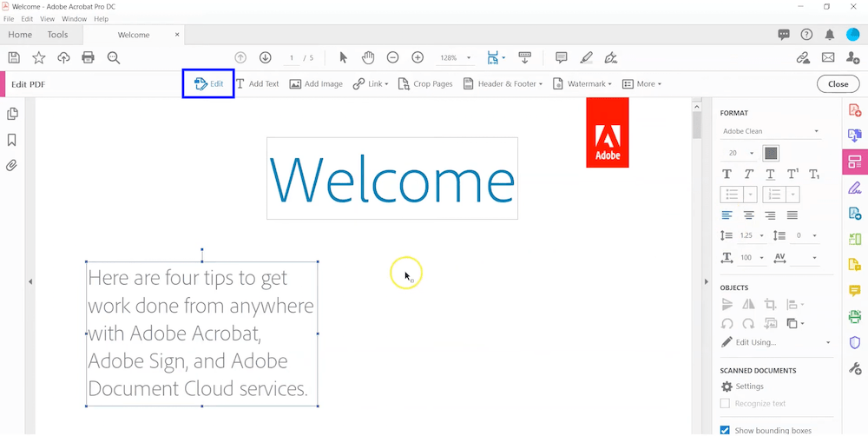
Task: Open the Edit menu in the menu bar
Action: pyautogui.click(x=27, y=19)
